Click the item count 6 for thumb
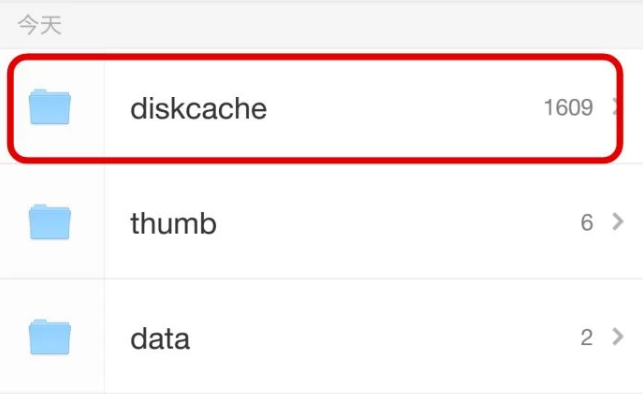The width and height of the screenshot is (643, 394). pos(587,222)
